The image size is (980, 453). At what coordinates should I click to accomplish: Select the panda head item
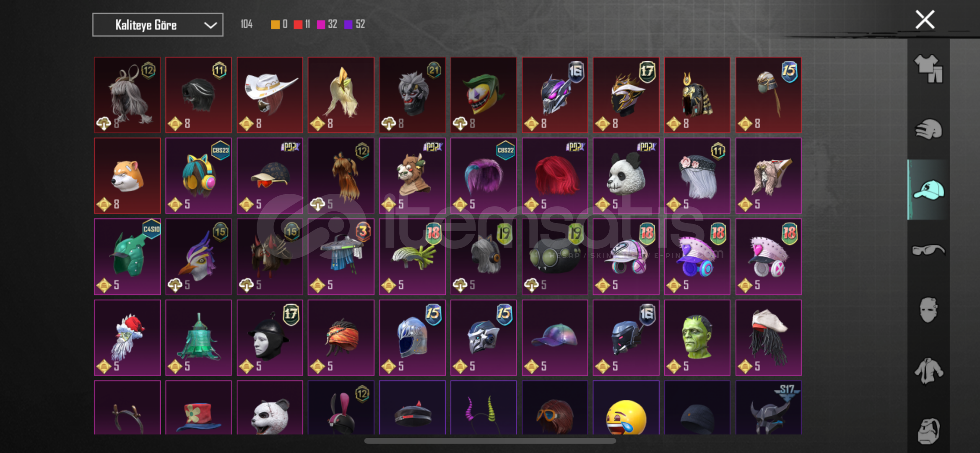[626, 176]
